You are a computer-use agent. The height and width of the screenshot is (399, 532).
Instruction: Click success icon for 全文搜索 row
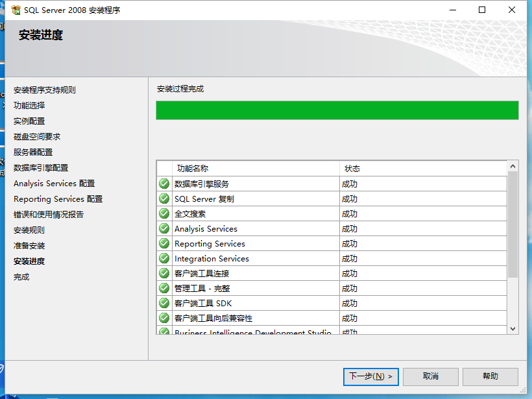[164, 213]
